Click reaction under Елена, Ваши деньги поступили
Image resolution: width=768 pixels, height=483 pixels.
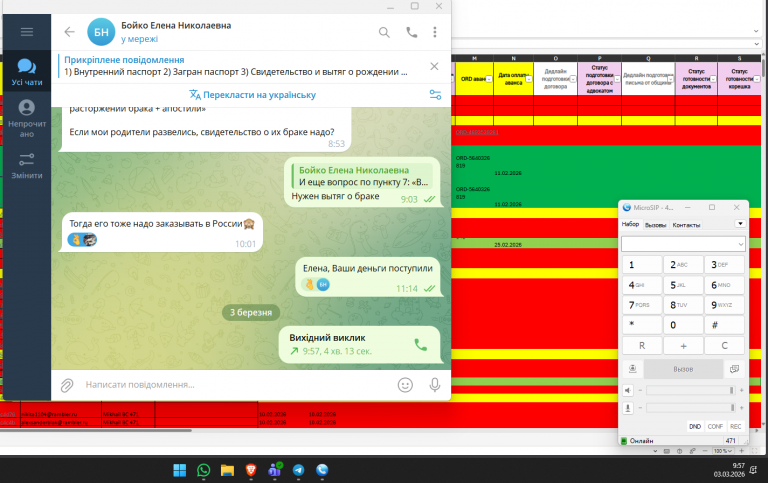coord(316,284)
